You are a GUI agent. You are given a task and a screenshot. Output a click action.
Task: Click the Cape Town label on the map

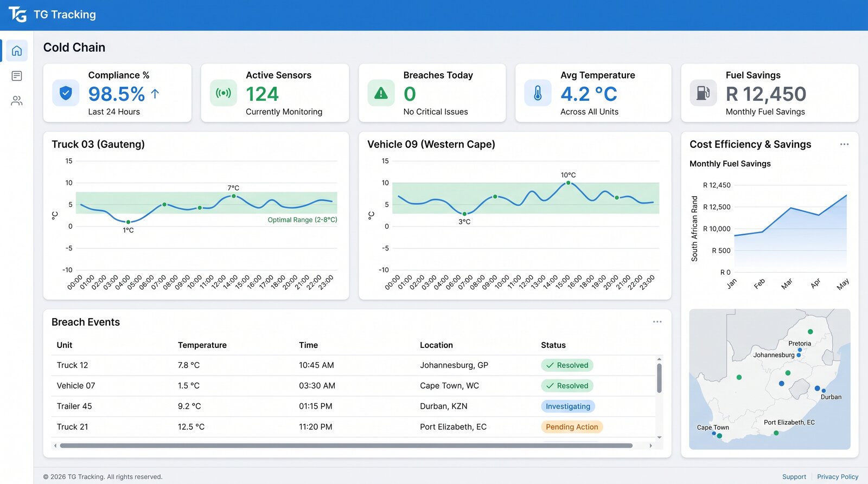713,428
